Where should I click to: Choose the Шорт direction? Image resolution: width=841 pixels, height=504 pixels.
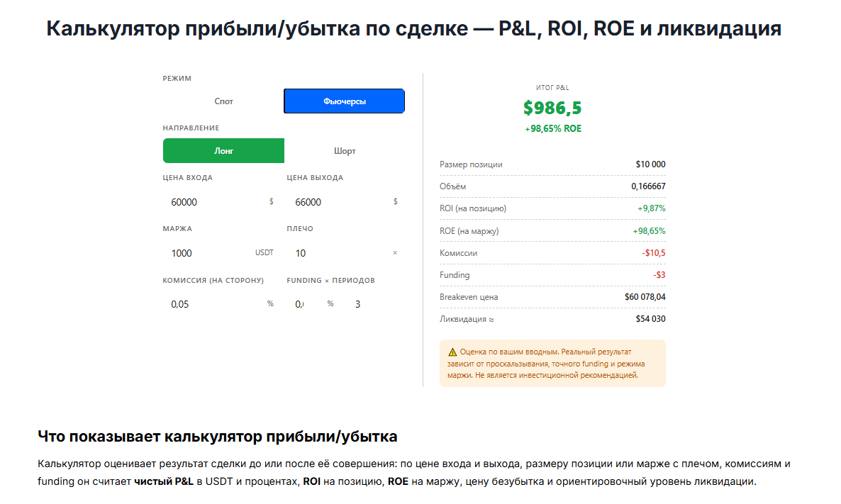point(345,151)
